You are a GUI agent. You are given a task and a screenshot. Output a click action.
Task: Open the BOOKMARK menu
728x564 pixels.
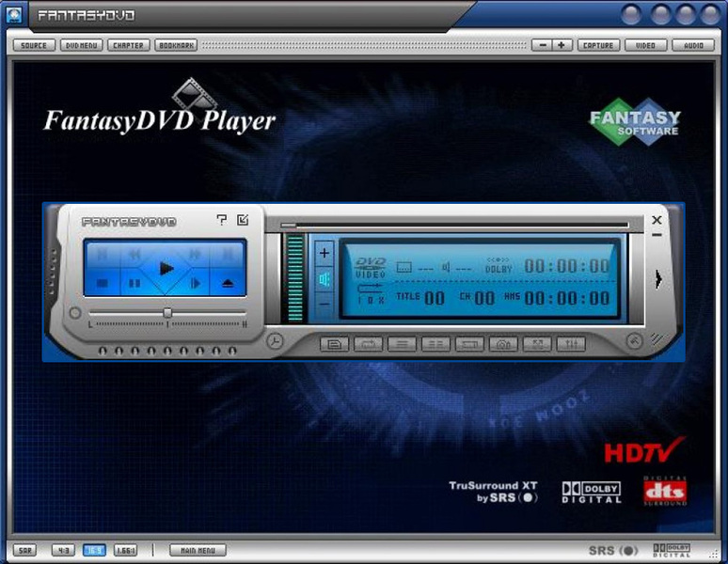pos(176,45)
